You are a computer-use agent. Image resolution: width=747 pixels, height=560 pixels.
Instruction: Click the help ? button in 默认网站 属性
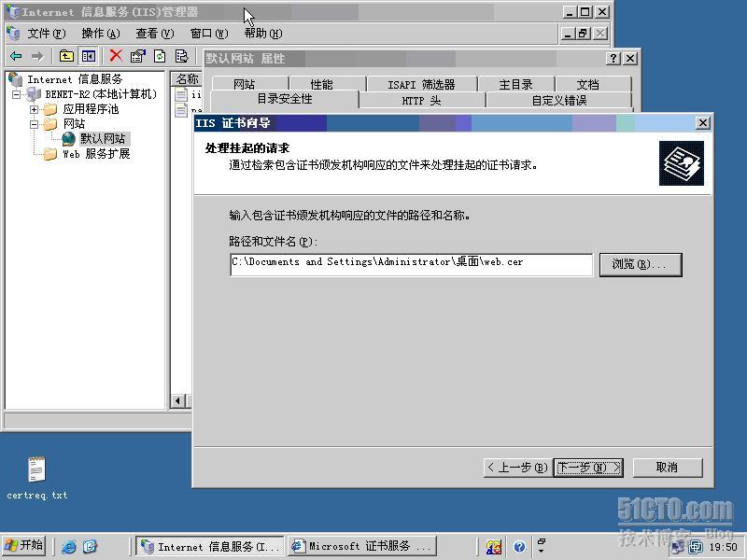[x=613, y=59]
